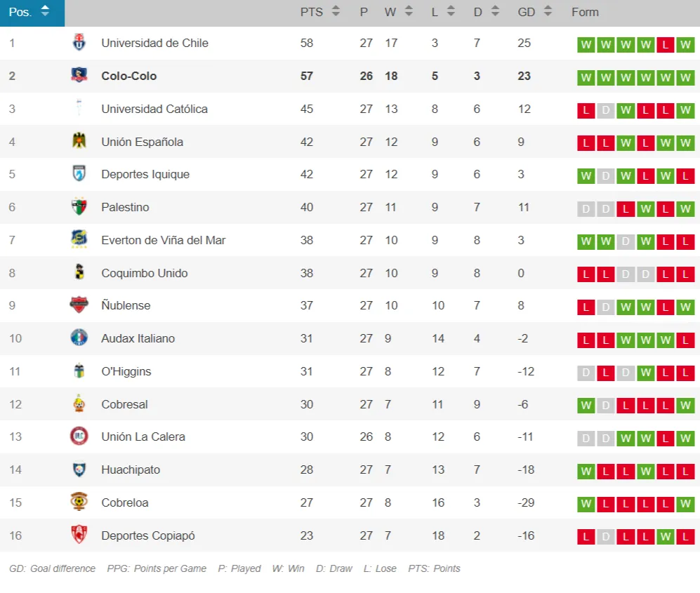This screenshot has width=700, height=593.
Task: Click Huachipato team name
Action: click(x=131, y=469)
